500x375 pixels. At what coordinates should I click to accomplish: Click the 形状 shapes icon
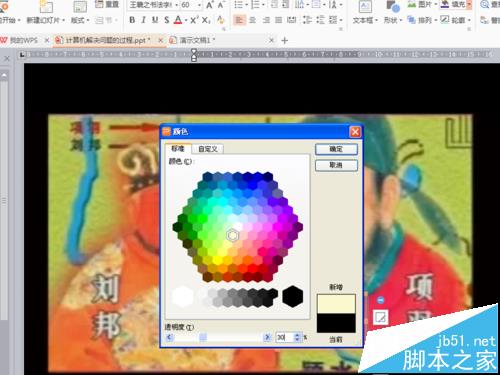pyautogui.click(x=393, y=7)
